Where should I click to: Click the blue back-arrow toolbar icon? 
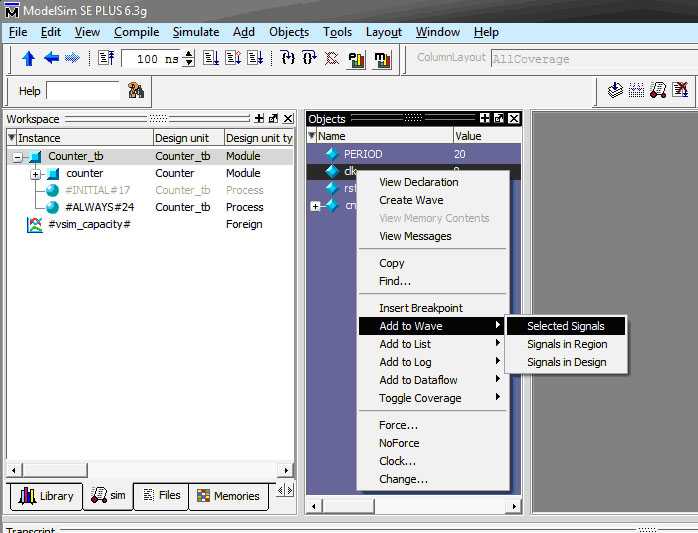51,58
